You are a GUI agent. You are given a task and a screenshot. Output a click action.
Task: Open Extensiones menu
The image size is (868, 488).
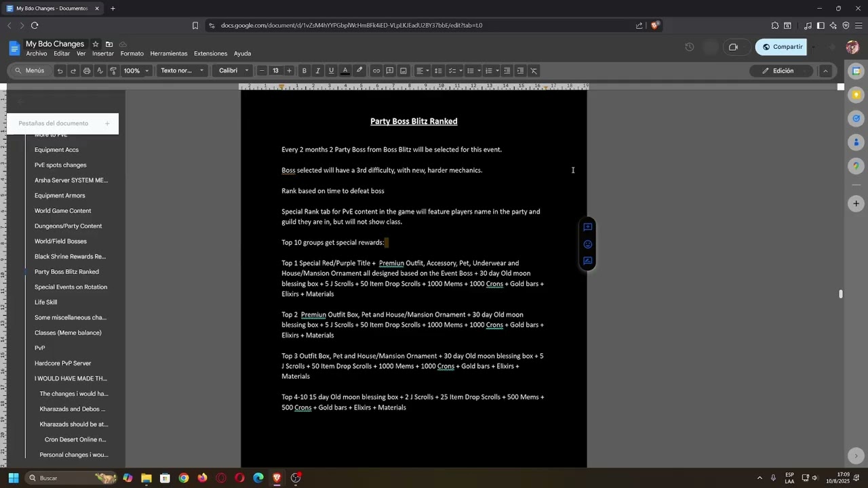[x=211, y=54]
